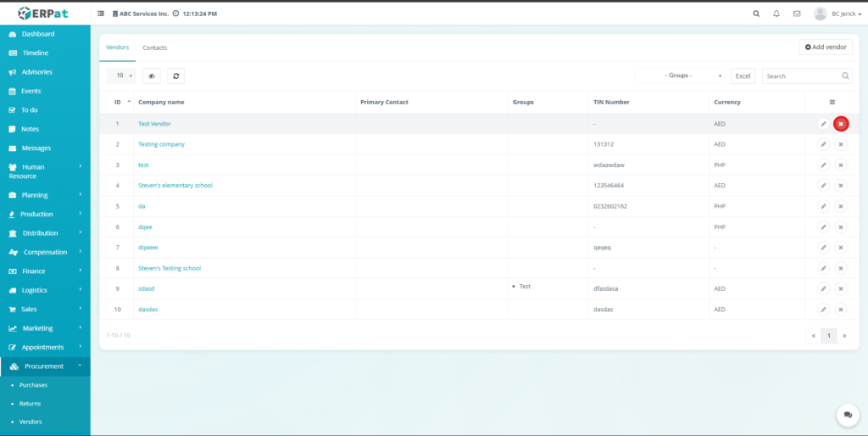This screenshot has height=436, width=868.
Task: Click the refresh table icon
Action: tap(175, 75)
